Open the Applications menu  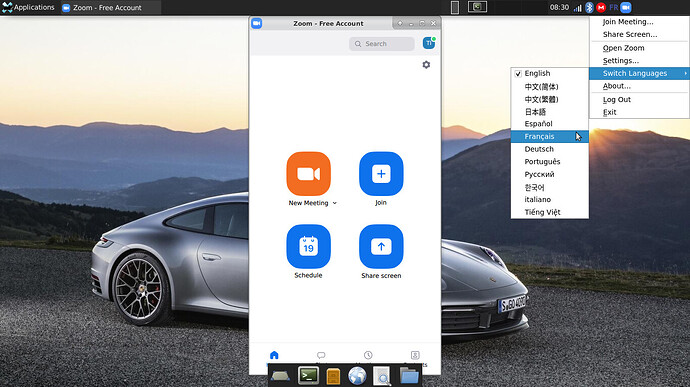(28, 7)
